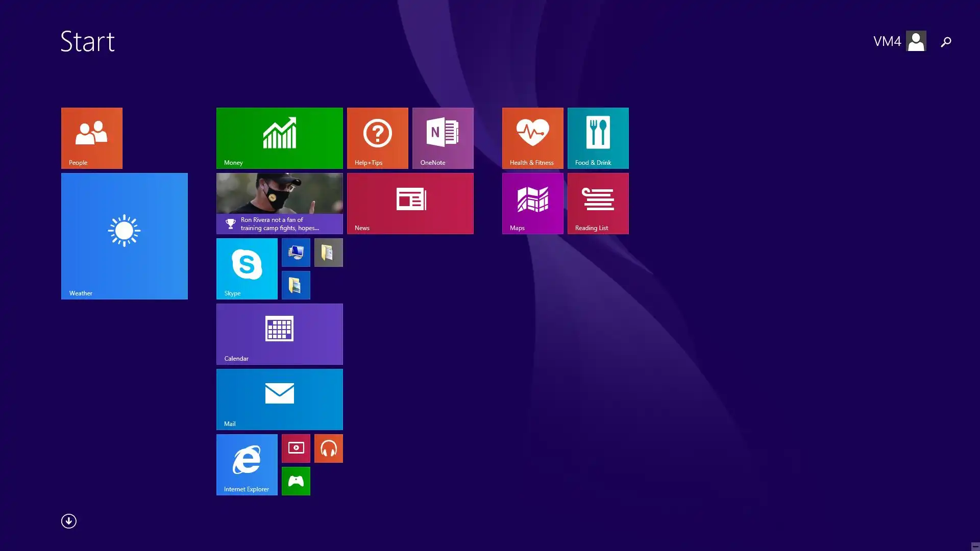Open the small Video tile
Image resolution: width=980 pixels, height=551 pixels.
(x=296, y=448)
